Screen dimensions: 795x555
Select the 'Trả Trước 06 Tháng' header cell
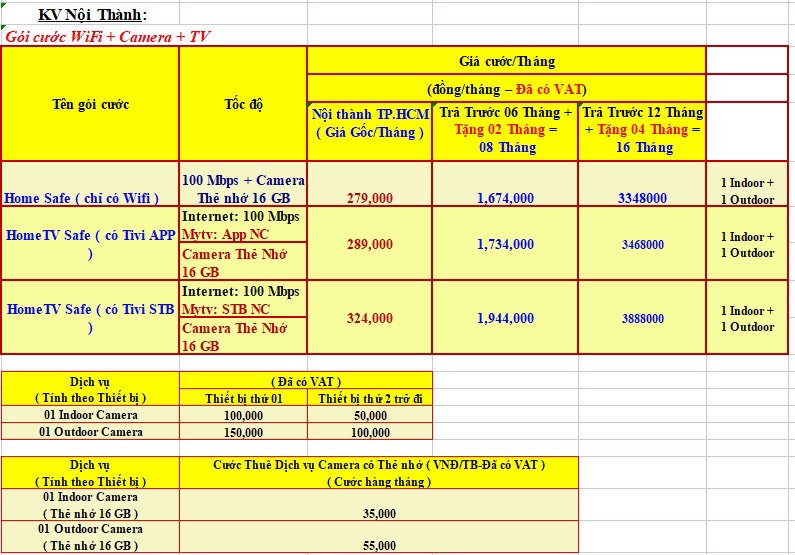505,130
